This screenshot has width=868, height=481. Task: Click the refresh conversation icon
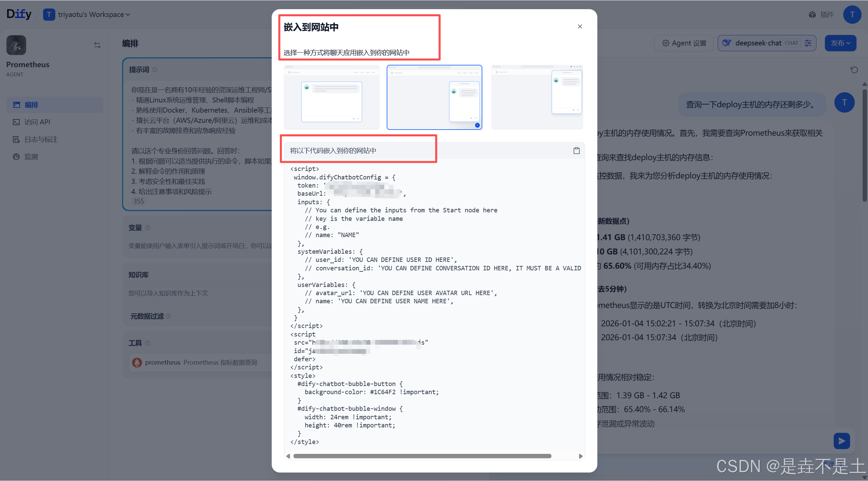(x=854, y=70)
